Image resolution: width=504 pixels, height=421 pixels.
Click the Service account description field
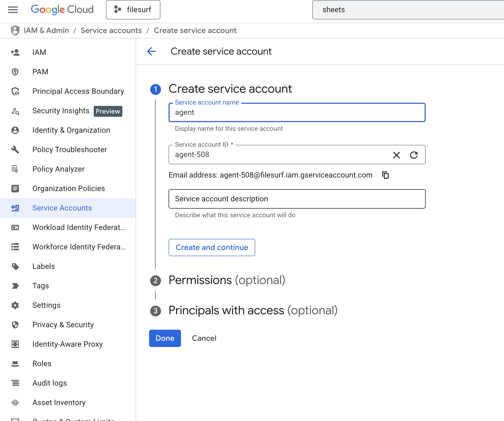point(297,199)
